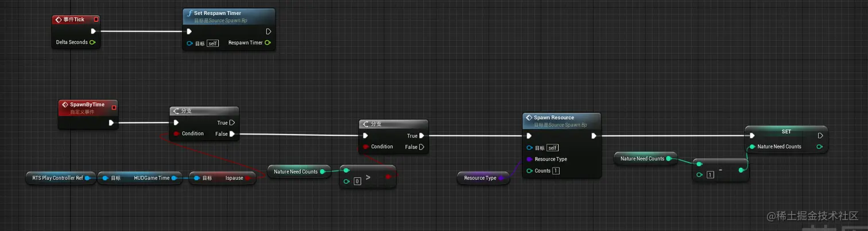
Task: Click the 目标 pin on Spawn Resource
Action: pos(529,148)
